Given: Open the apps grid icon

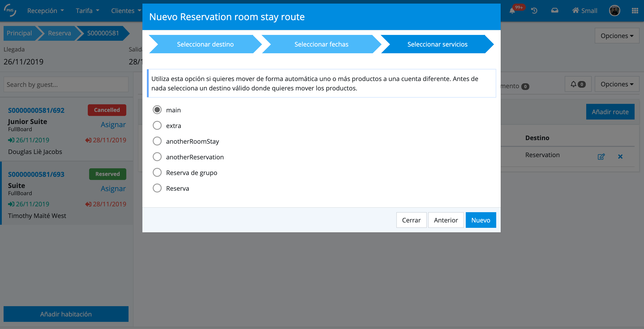Looking at the screenshot, I should (x=635, y=11).
